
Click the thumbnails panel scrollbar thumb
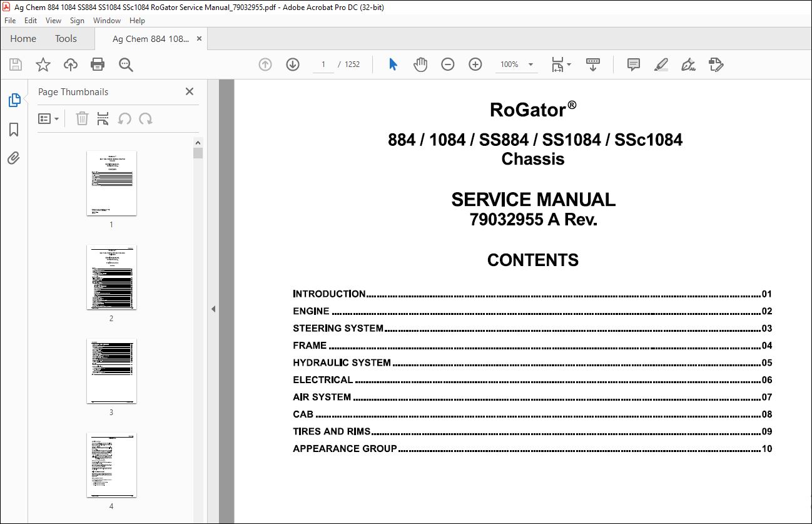[x=198, y=153]
